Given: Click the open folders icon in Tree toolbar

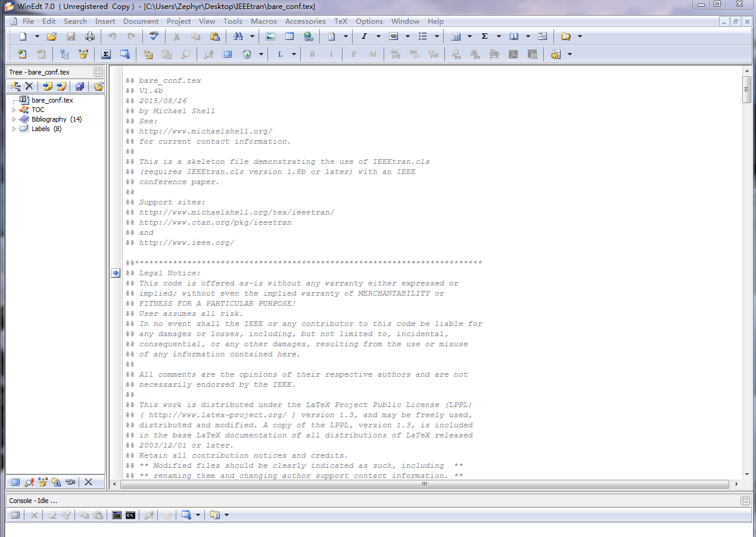Looking at the screenshot, I should point(98,86).
